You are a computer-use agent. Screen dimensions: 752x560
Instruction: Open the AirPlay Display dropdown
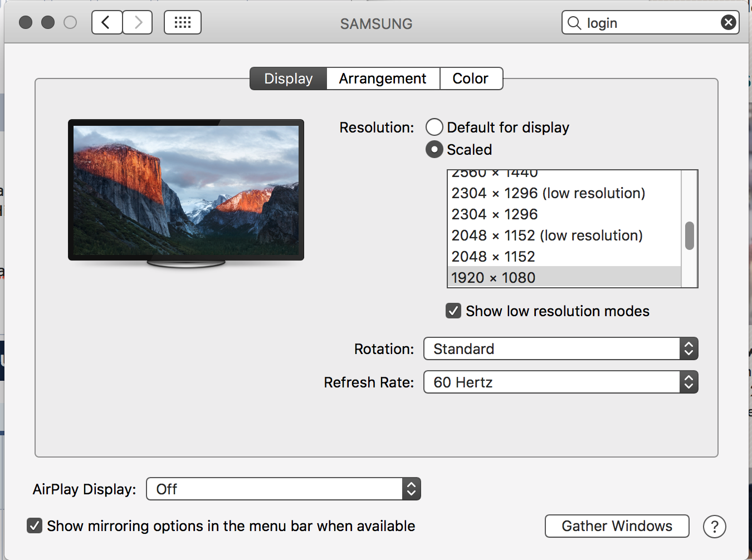click(x=284, y=489)
